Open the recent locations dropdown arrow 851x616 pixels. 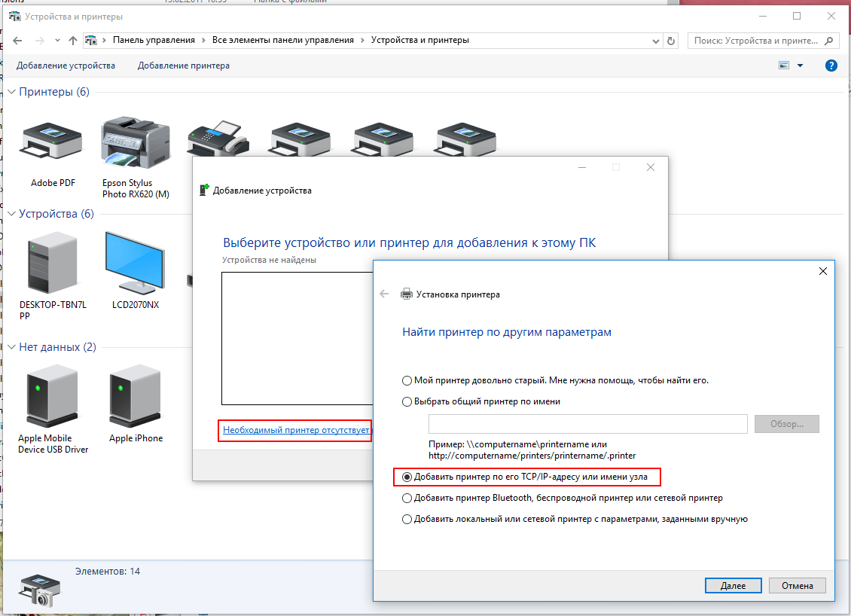point(57,40)
